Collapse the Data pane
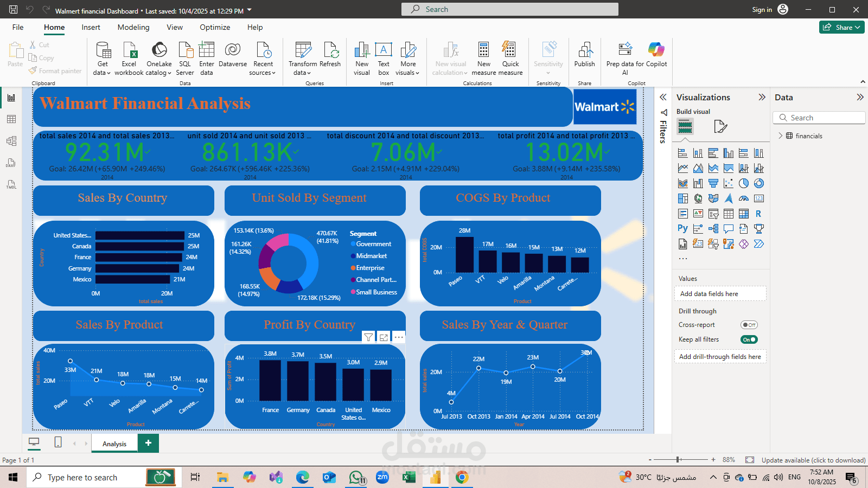 point(860,97)
